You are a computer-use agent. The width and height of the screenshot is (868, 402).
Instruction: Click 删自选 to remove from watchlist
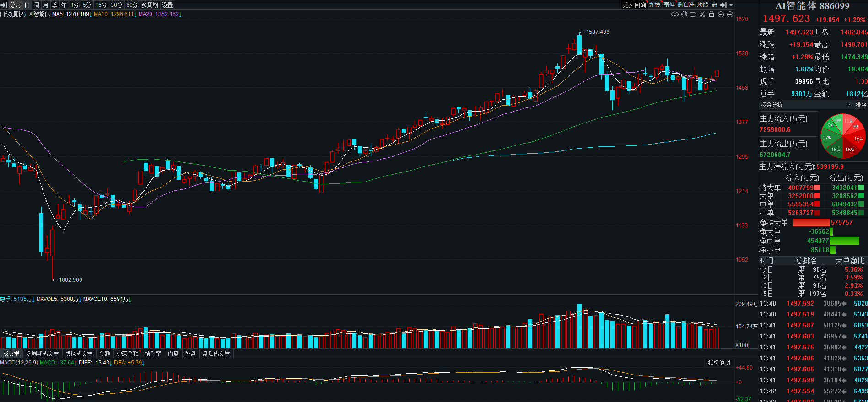tap(686, 5)
